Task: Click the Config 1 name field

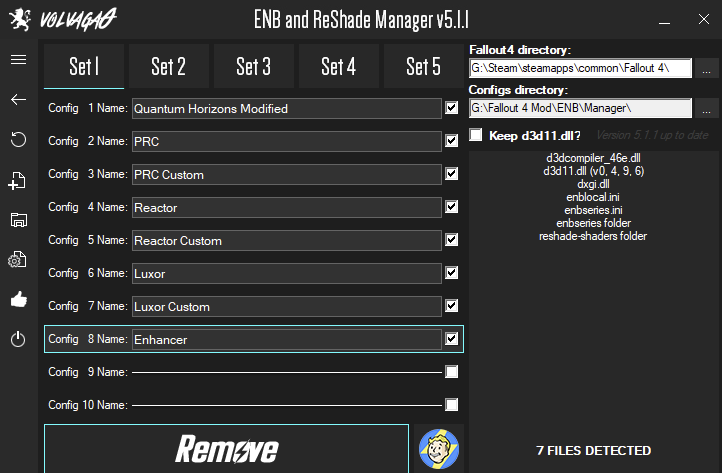Action: click(286, 109)
